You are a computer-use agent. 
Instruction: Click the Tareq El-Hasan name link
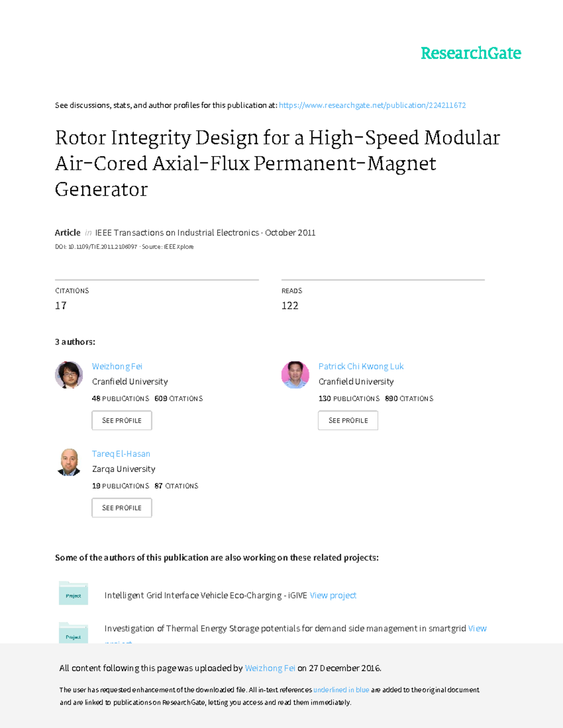pyautogui.click(x=121, y=454)
